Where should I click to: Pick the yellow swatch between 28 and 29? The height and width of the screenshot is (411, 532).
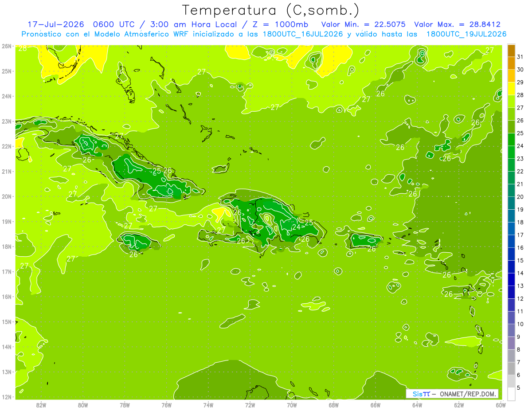pyautogui.click(x=511, y=89)
